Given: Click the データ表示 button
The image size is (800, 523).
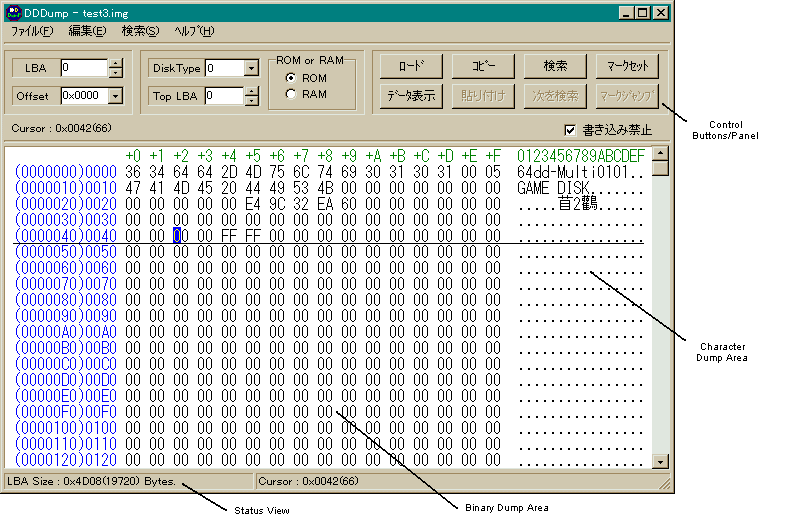Looking at the screenshot, I should point(411,96).
